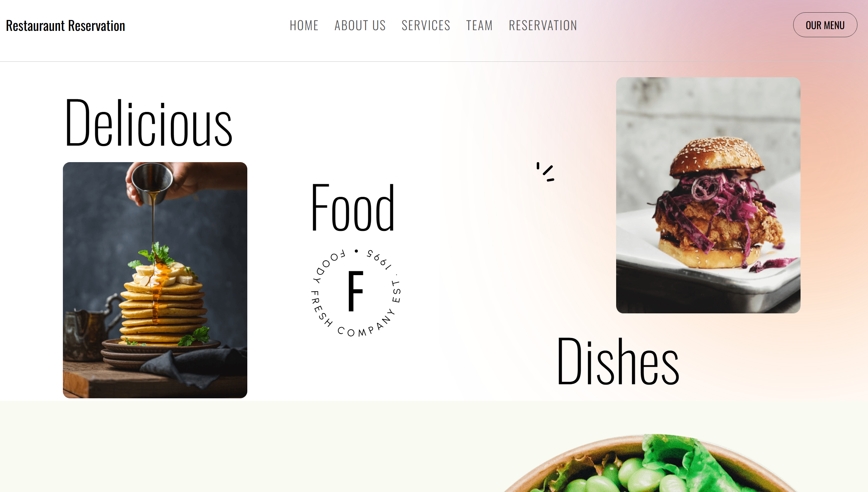The width and height of the screenshot is (868, 492).
Task: Open the fried chicken burger photo
Action: (708, 195)
